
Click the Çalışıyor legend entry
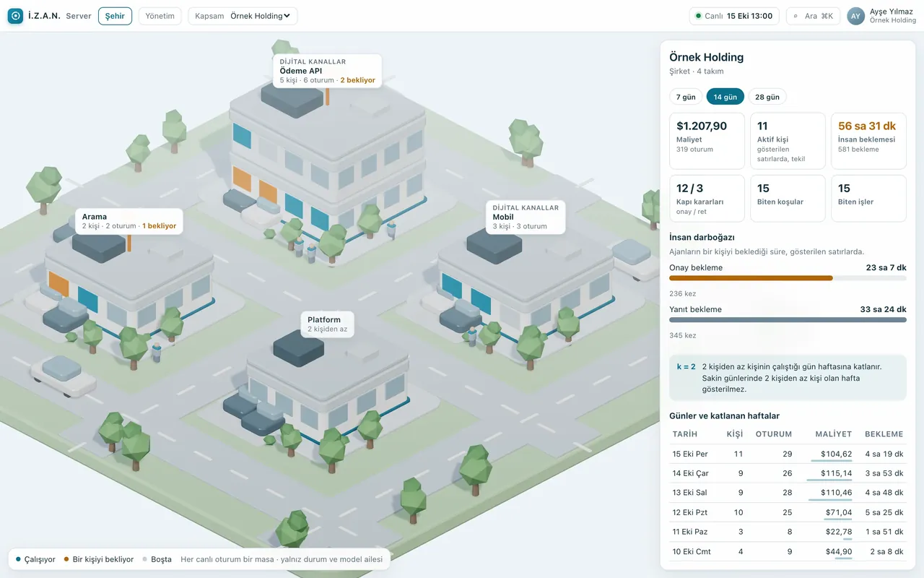35,559
